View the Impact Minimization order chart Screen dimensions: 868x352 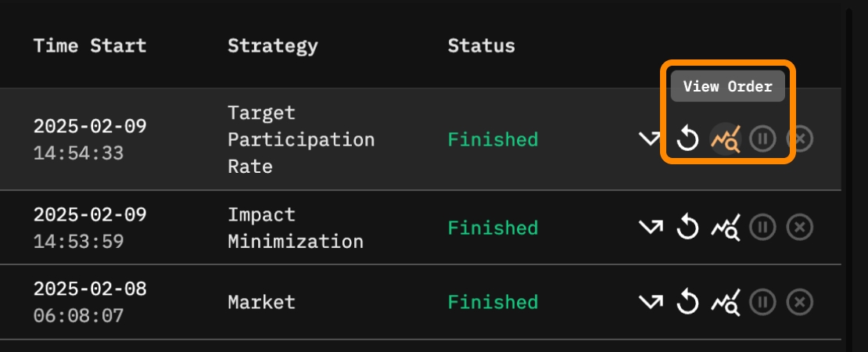pyautogui.click(x=725, y=228)
